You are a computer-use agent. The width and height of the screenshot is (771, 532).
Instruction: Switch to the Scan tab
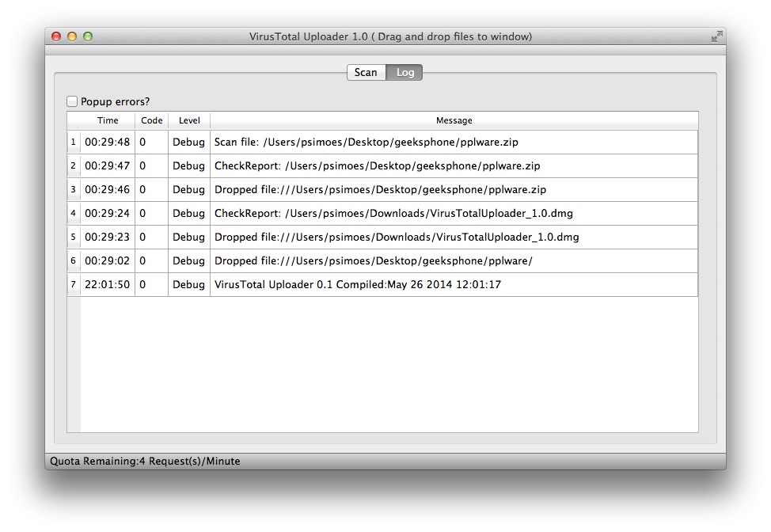366,72
